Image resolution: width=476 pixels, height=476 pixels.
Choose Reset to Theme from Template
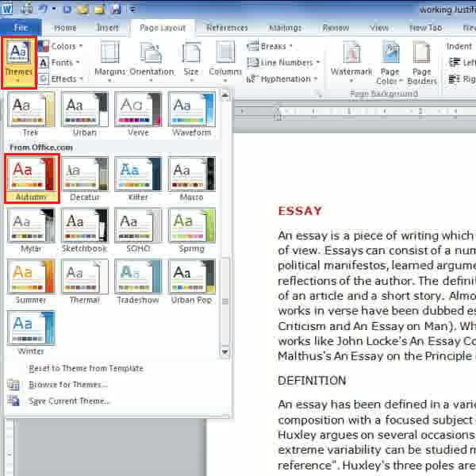86,368
